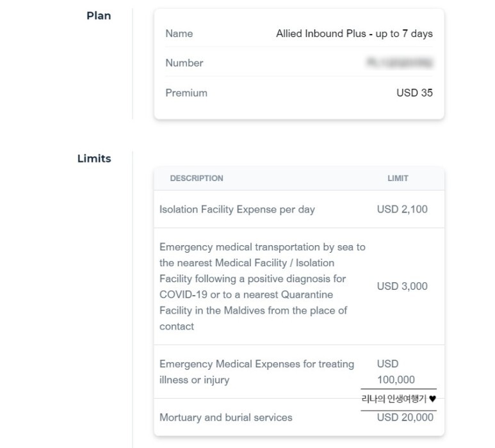Click the USD 2,100 limit value
Screen dimensions: 495x448
(402, 209)
